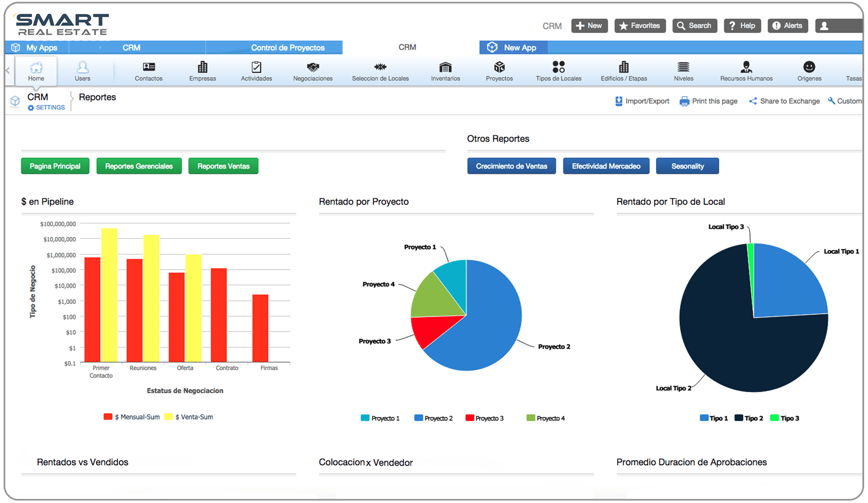
Task: Click the user profile icon in the header
Action: [x=824, y=26]
